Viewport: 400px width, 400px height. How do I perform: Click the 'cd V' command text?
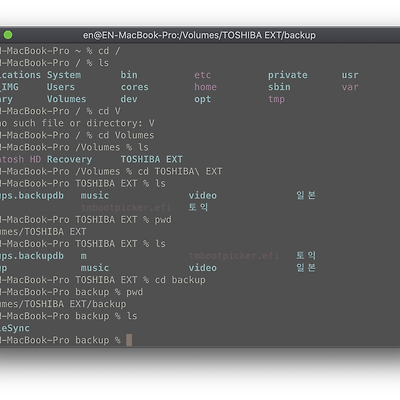pos(109,111)
